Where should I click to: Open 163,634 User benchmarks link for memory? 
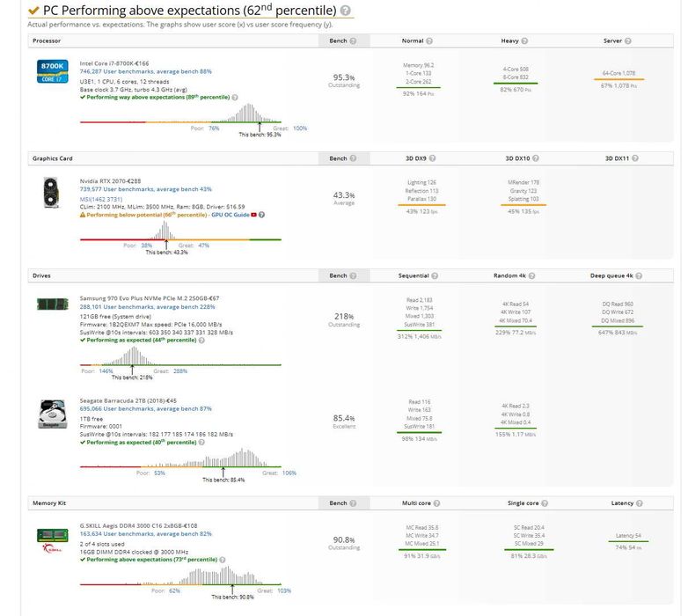coord(146,534)
